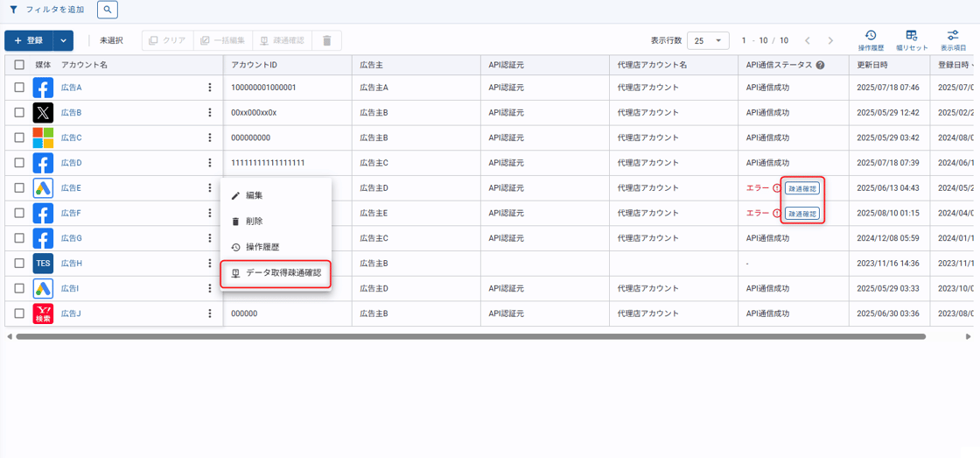980x458 pixels.
Task: Click the trash delete icon in toolbar
Action: click(327, 40)
